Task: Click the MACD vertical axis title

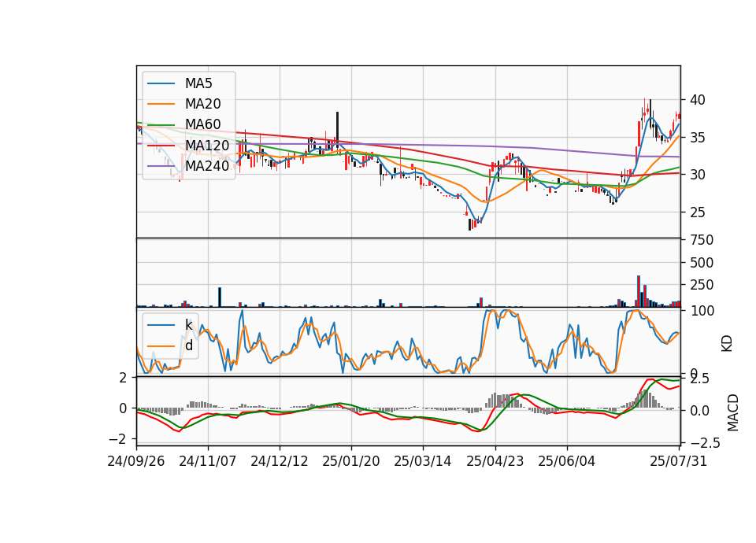Action: tap(733, 412)
